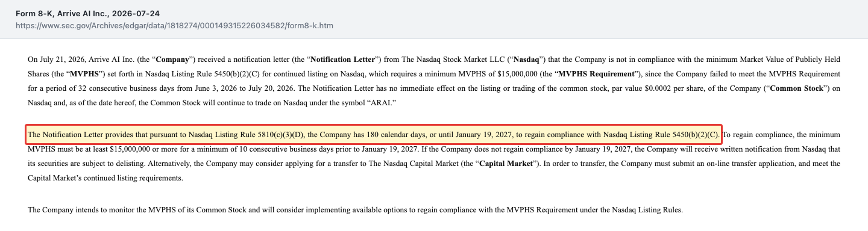The width and height of the screenshot is (868, 231).
Task: Click the "On July 21, 2026" opening text
Action: point(56,60)
